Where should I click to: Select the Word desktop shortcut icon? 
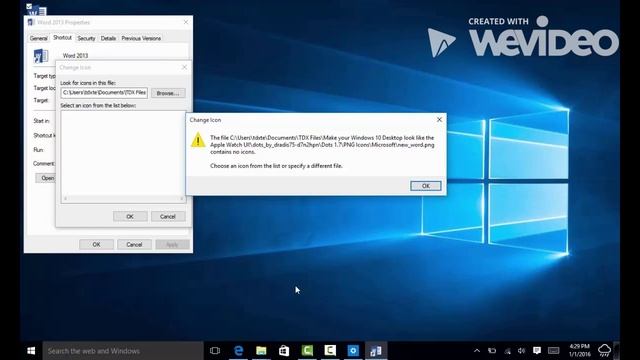36,9
